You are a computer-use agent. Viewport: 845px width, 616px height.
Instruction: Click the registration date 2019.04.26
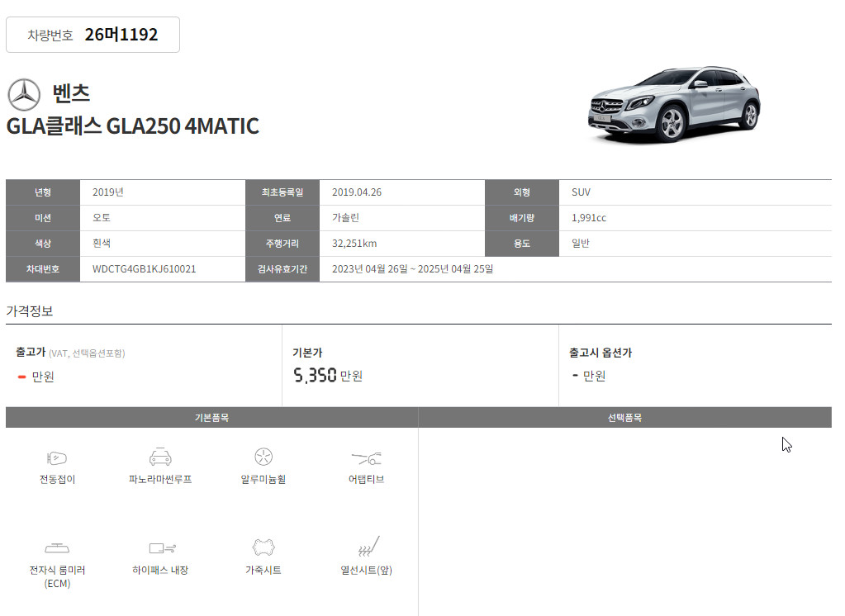click(x=357, y=192)
